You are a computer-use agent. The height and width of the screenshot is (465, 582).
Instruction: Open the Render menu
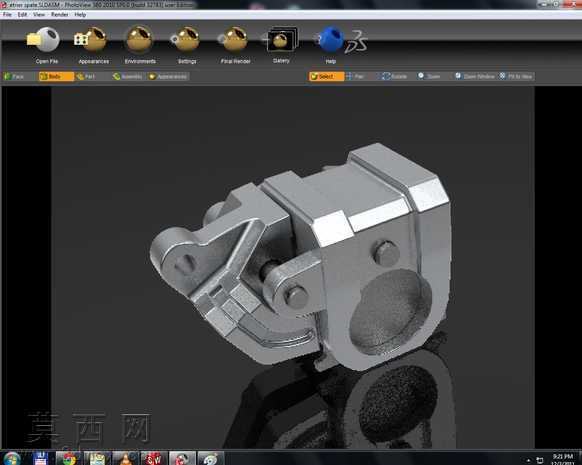(x=59, y=14)
